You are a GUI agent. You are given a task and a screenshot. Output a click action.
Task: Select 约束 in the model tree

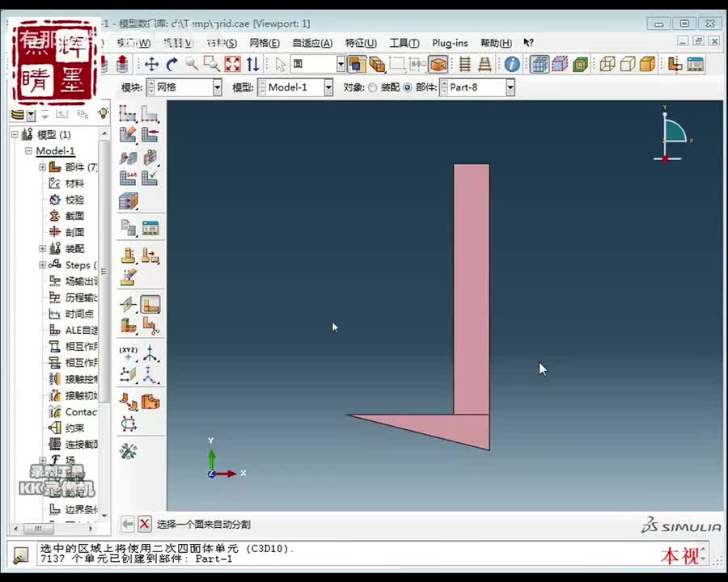[x=74, y=428]
